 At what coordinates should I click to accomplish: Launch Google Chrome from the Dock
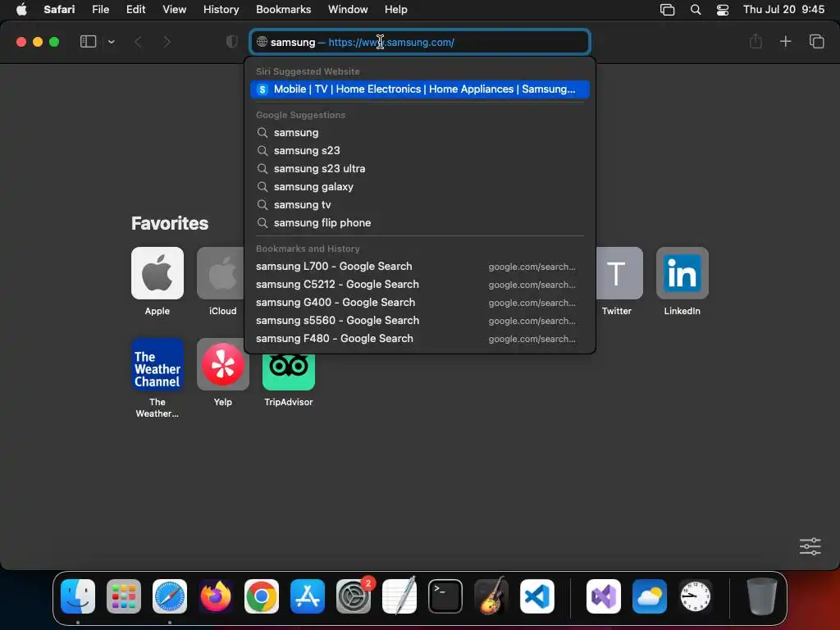(262, 596)
